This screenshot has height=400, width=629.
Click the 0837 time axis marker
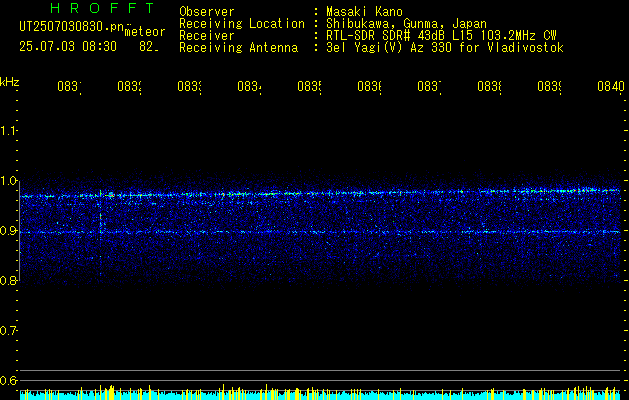[x=429, y=87]
